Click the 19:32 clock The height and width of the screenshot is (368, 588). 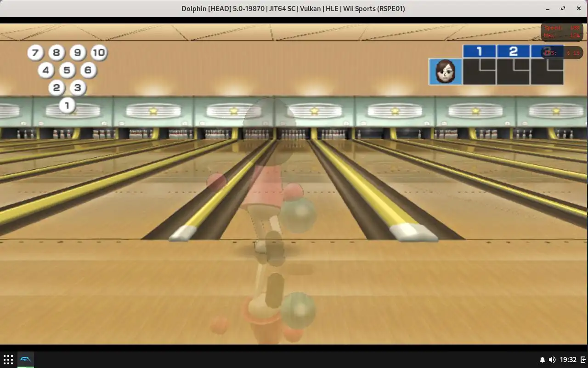coord(568,360)
